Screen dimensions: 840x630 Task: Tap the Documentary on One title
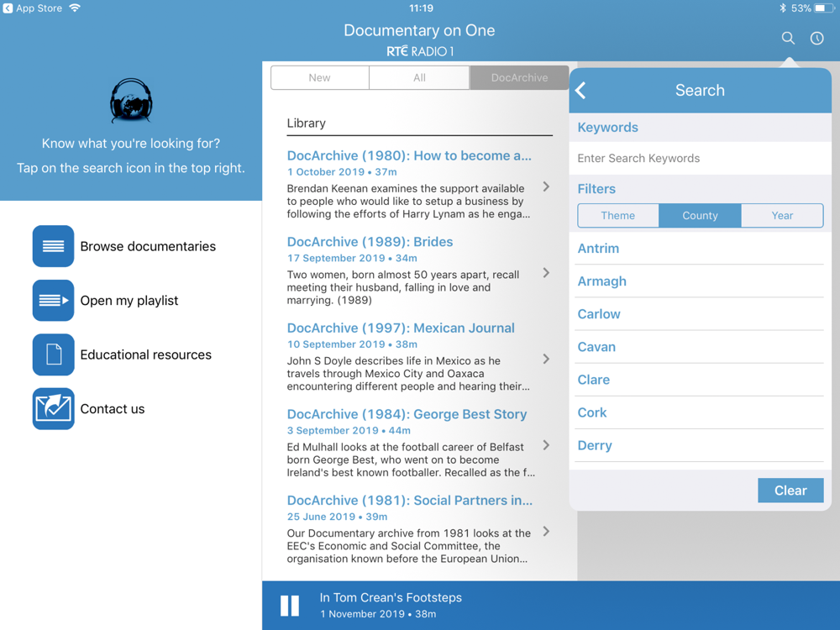click(419, 30)
